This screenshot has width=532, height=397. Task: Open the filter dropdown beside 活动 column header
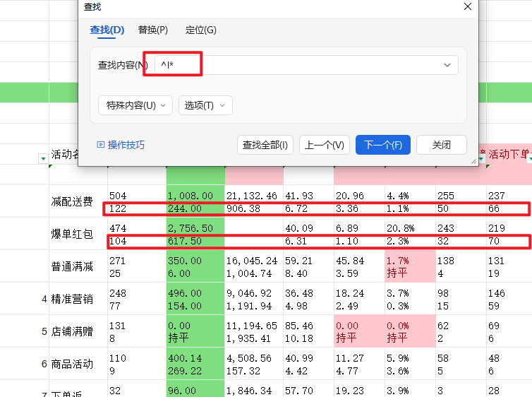point(43,159)
